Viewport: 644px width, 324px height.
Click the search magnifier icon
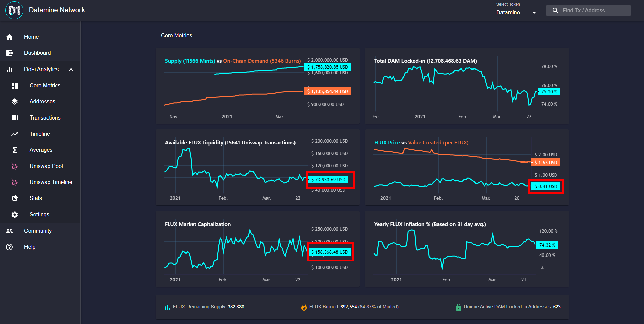[555, 11]
